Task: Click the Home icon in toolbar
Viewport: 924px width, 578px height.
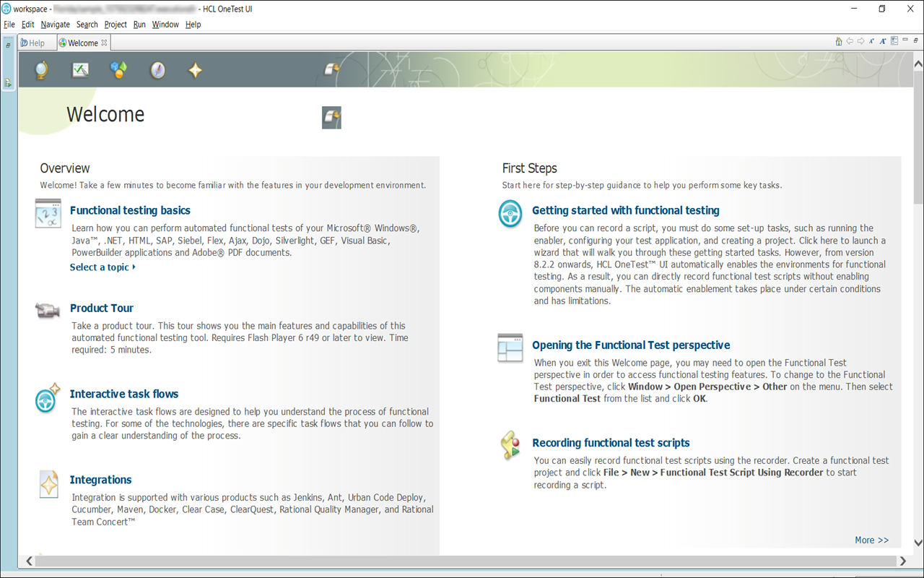Action: (x=839, y=42)
